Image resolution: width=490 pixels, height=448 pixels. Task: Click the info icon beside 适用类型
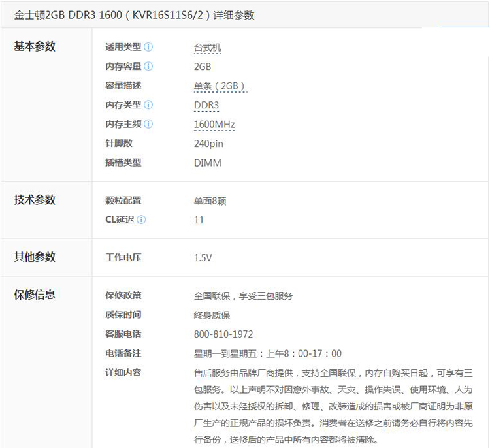[148, 47]
